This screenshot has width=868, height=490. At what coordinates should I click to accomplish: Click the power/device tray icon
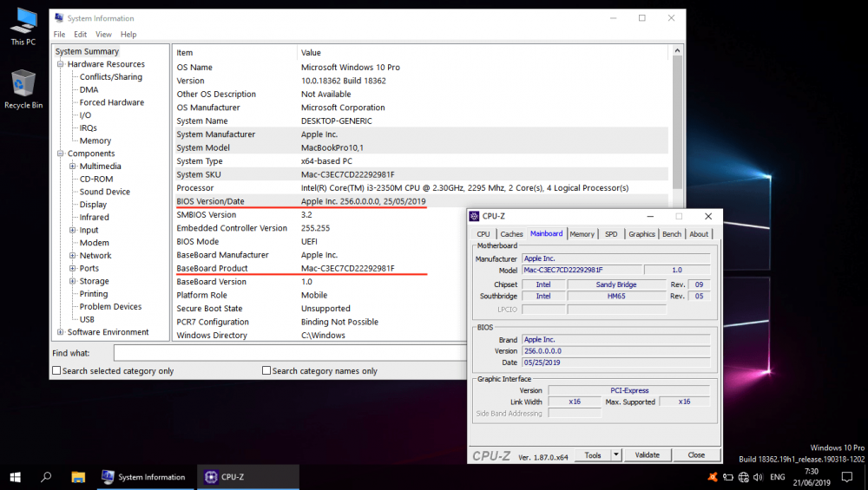[x=728, y=477]
